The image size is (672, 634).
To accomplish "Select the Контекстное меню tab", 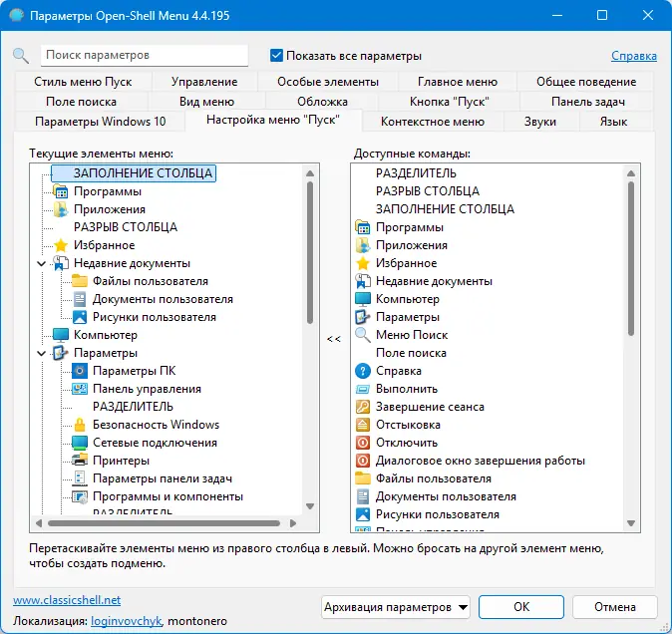I will pos(433,122).
